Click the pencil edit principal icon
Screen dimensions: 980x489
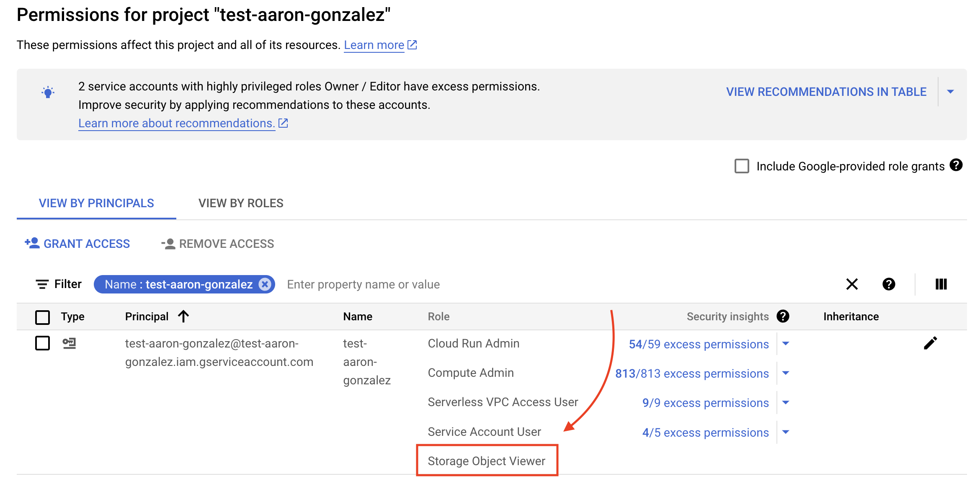[930, 343]
